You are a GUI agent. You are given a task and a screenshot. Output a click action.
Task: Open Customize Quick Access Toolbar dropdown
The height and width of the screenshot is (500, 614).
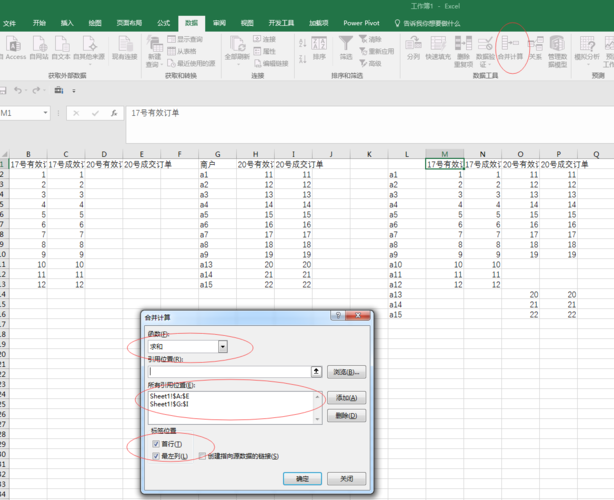[x=74, y=91]
